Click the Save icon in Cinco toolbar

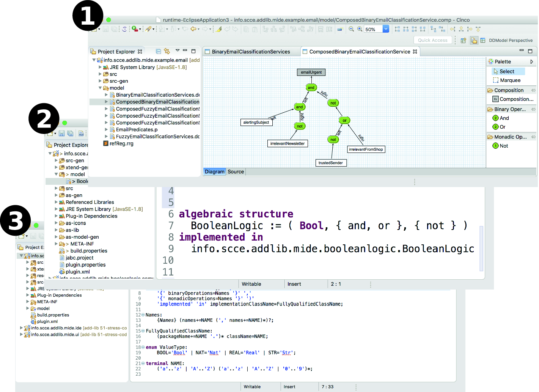tap(106, 29)
